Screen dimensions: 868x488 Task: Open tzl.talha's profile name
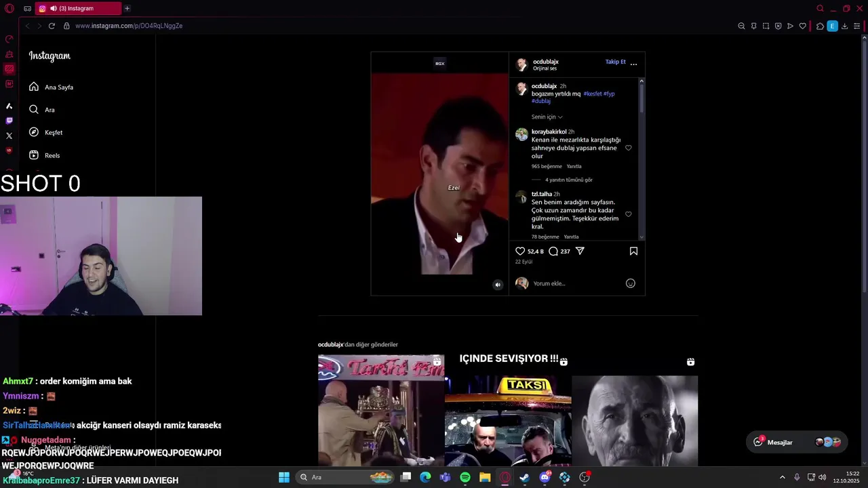[542, 194]
